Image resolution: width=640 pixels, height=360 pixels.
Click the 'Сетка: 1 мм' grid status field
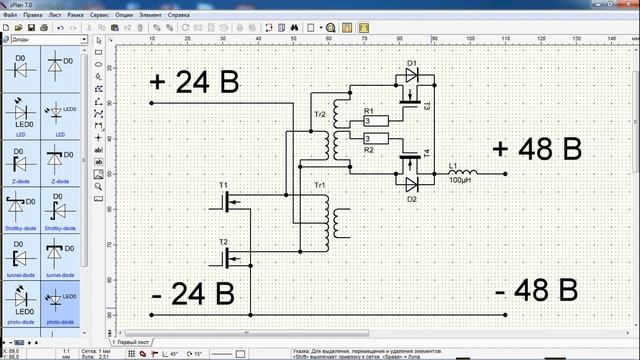click(96, 351)
